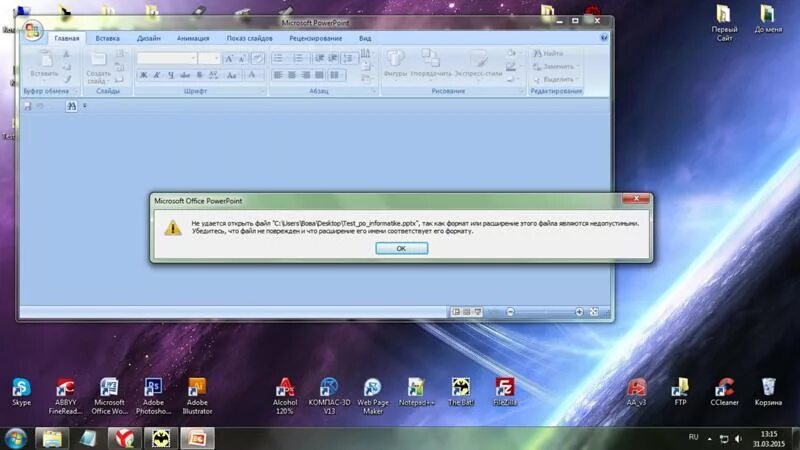Clear formatting using the eraser icon
This screenshot has width=800, height=450.
258,59
